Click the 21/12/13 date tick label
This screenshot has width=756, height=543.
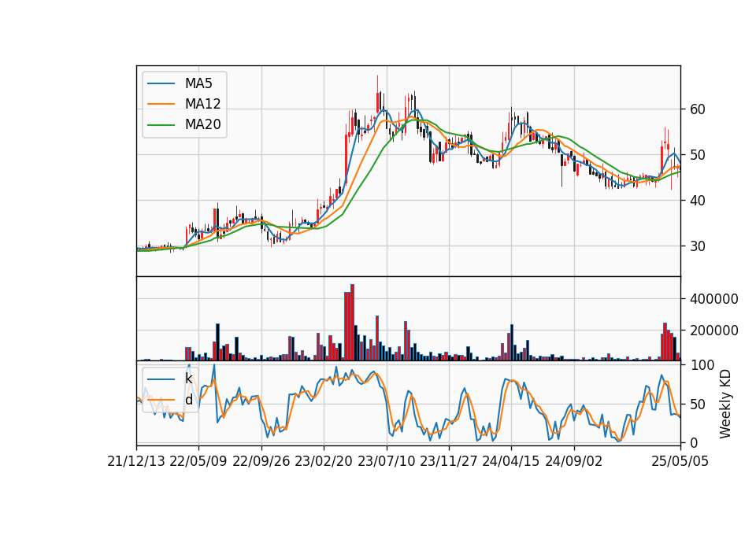click(x=136, y=461)
